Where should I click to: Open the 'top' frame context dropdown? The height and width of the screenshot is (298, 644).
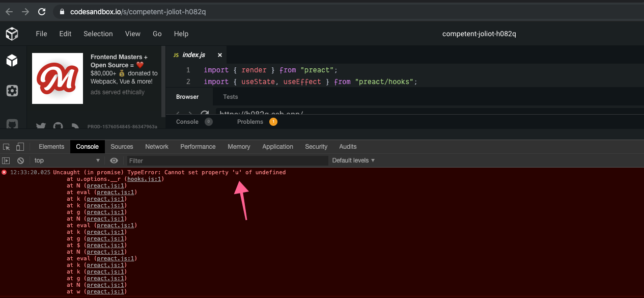point(65,160)
